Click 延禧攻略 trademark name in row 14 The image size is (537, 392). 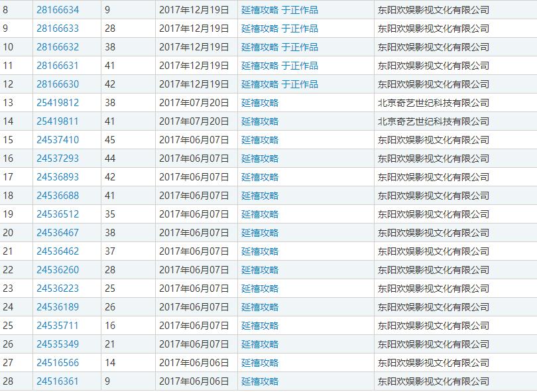point(260,121)
